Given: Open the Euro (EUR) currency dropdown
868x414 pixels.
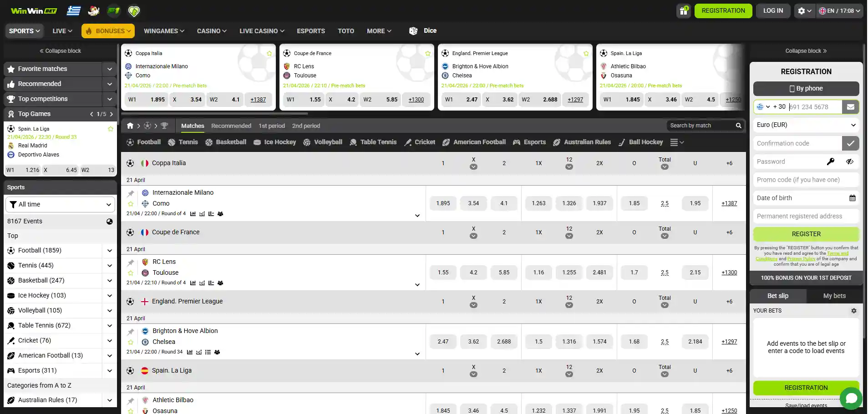Looking at the screenshot, I should pyautogui.click(x=806, y=125).
